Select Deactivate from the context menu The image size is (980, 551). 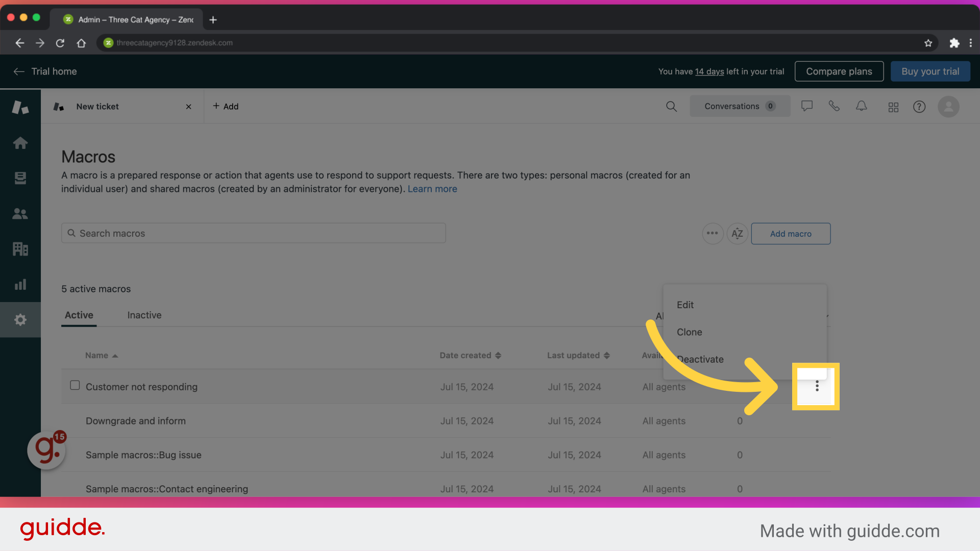click(x=700, y=359)
